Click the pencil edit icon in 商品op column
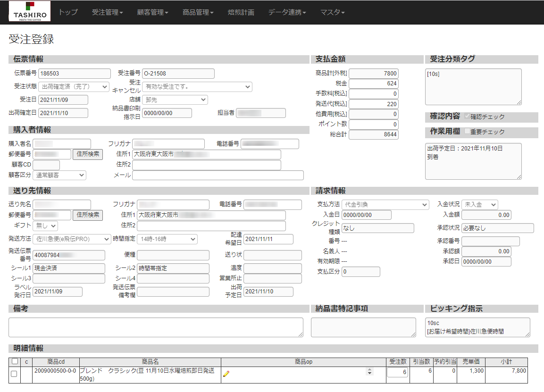Screen dimensions: 544x392 click(x=226, y=374)
